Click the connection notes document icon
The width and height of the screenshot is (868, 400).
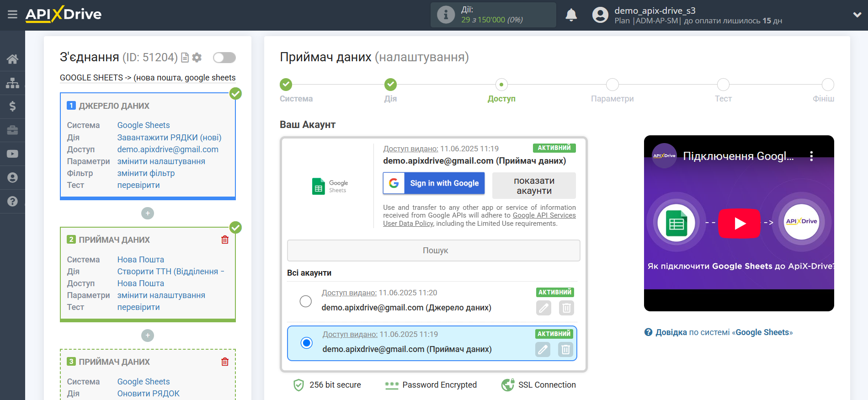pos(185,58)
